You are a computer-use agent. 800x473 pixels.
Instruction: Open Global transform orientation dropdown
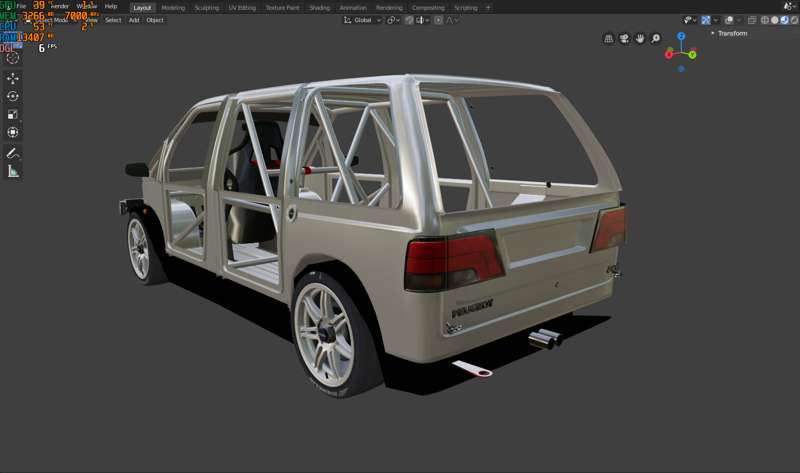click(x=362, y=20)
